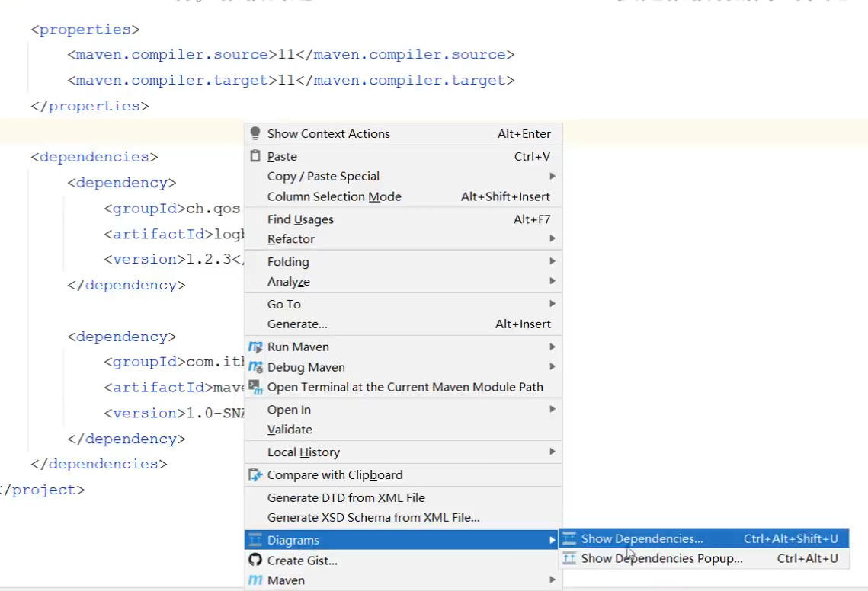868x591 pixels.
Task: Choose Find Usages
Action: (403, 219)
